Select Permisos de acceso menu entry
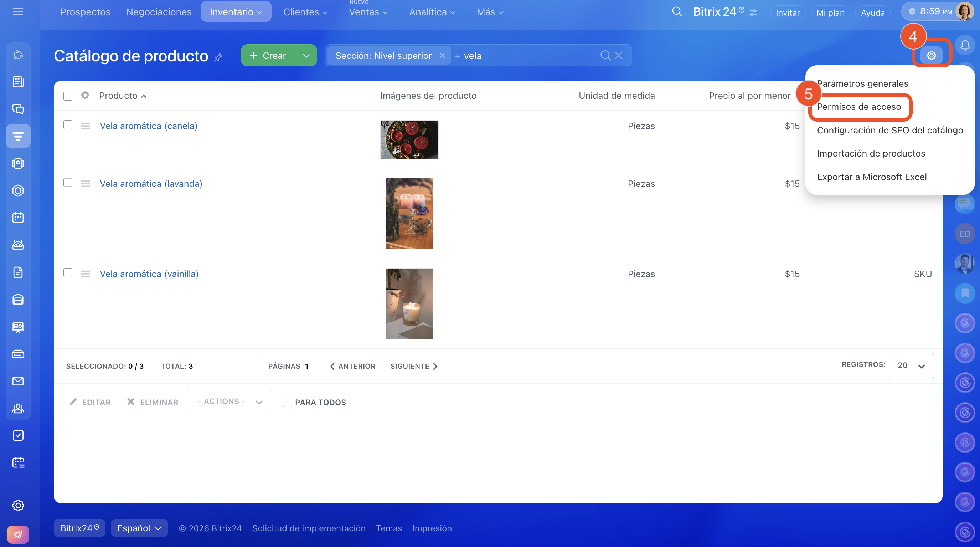980x547 pixels. point(858,107)
